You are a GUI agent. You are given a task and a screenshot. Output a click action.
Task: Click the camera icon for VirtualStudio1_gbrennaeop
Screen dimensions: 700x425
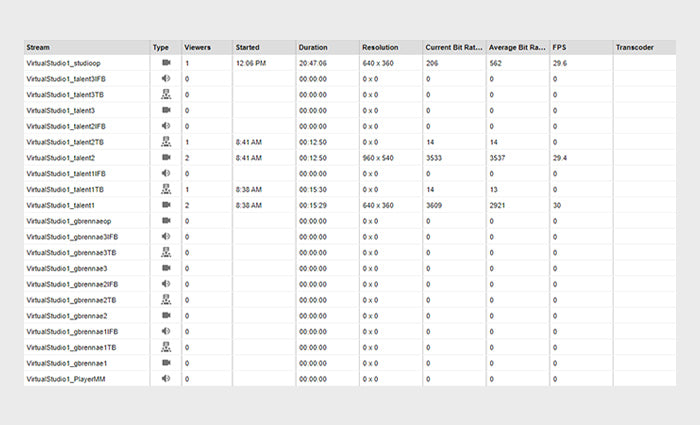pyautogui.click(x=166, y=221)
